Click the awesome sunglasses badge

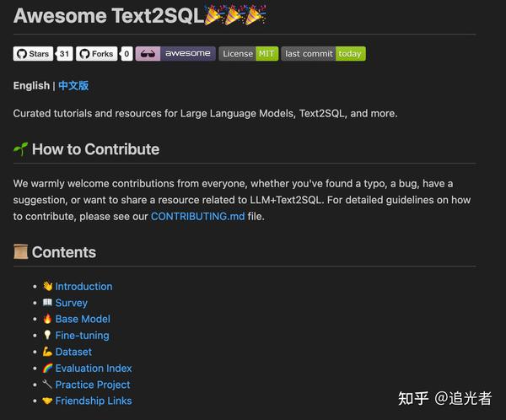175,54
